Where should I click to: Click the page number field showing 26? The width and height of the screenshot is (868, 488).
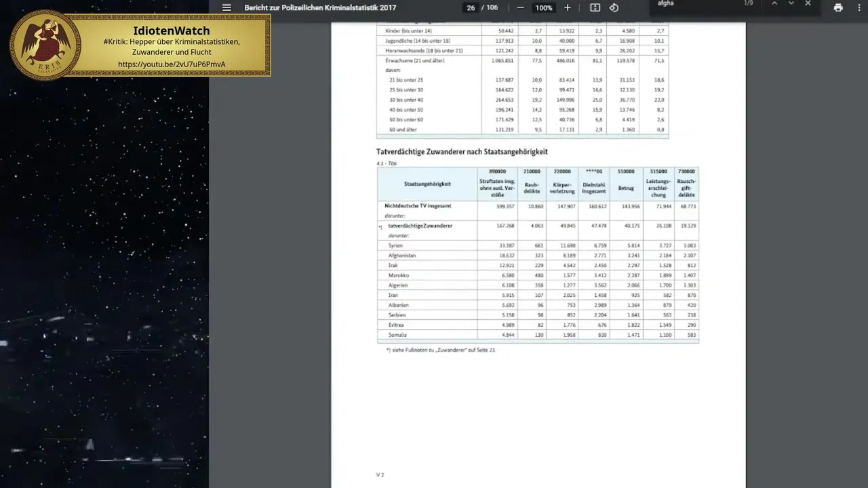coord(471,7)
